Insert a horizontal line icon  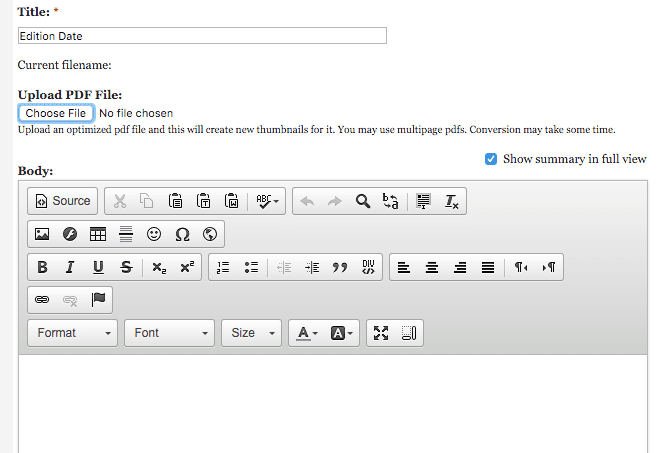[126, 234]
